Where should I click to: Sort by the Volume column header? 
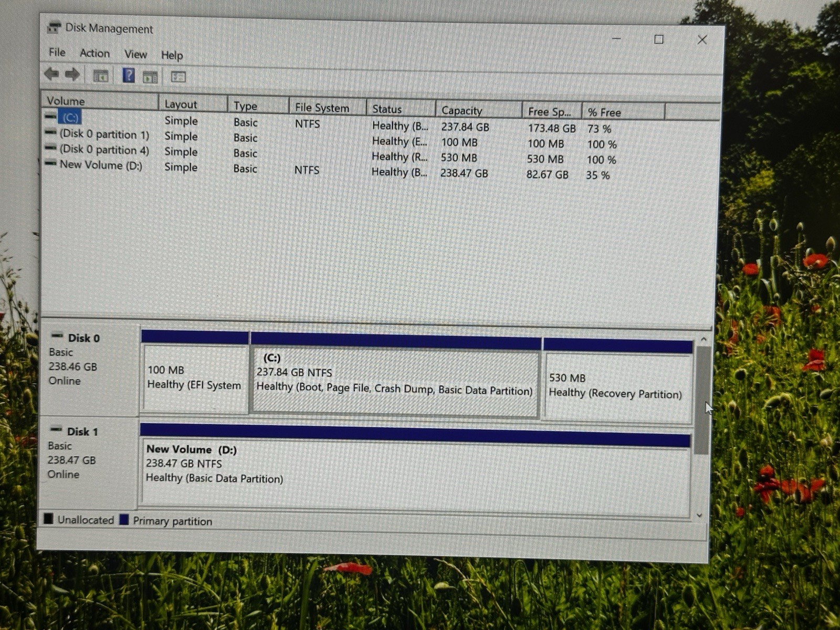100,101
